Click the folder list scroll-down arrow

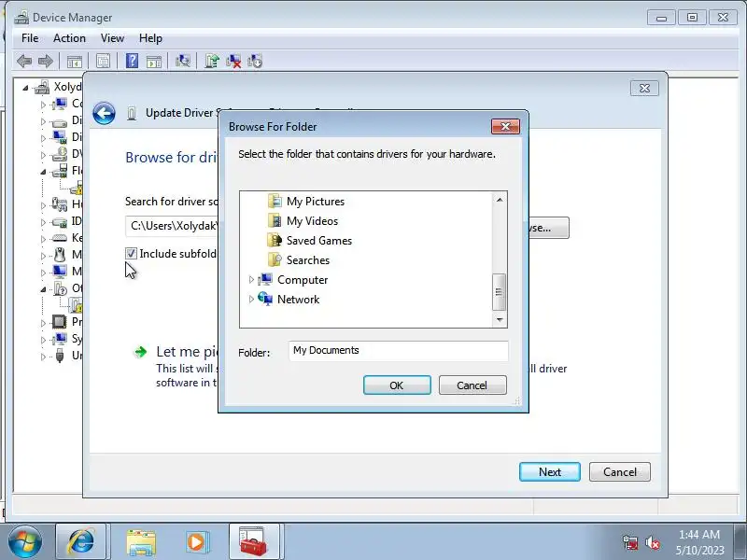coord(500,319)
